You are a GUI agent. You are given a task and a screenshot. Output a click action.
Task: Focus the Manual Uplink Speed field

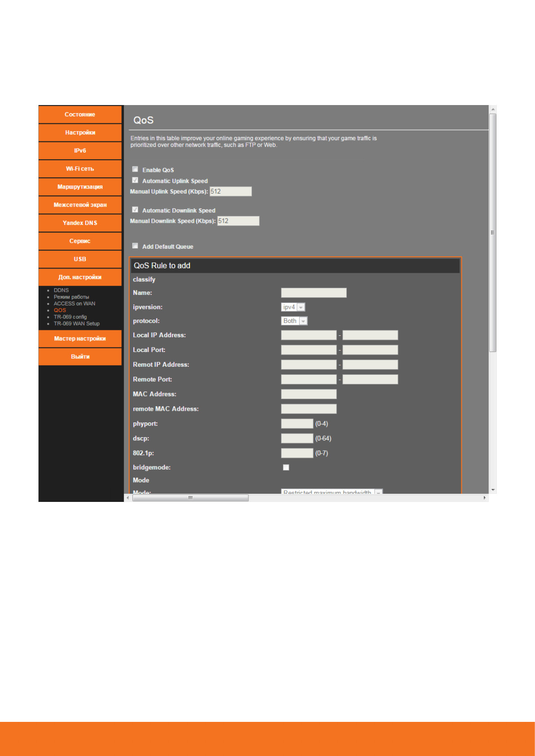coord(230,192)
